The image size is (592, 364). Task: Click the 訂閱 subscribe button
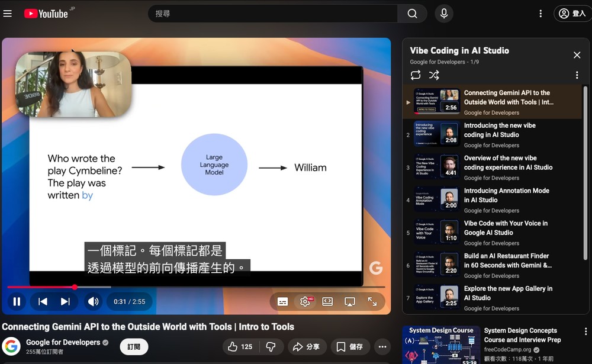pos(134,347)
